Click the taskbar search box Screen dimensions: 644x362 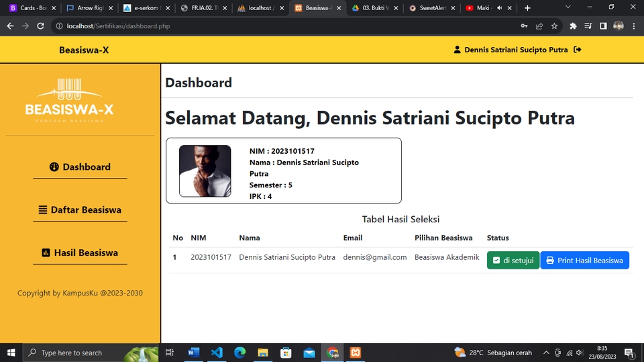91,353
